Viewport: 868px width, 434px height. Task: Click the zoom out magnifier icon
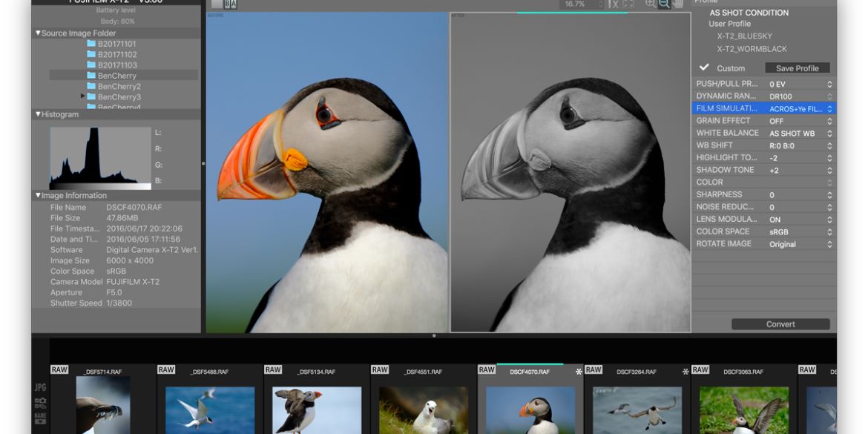pos(664,3)
